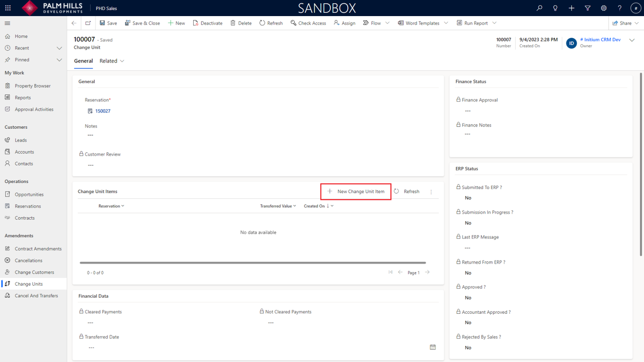Expand the Share dropdown chevron
The image size is (644, 362).
pos(638,23)
